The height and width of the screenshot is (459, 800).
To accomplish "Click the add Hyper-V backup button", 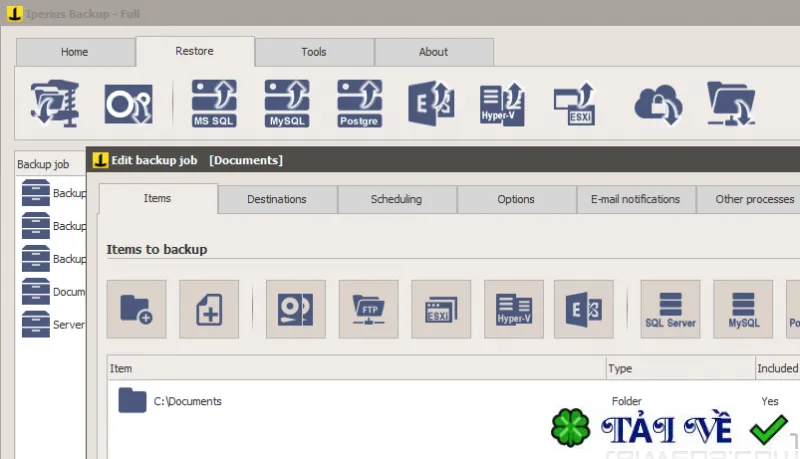I will point(514,309).
